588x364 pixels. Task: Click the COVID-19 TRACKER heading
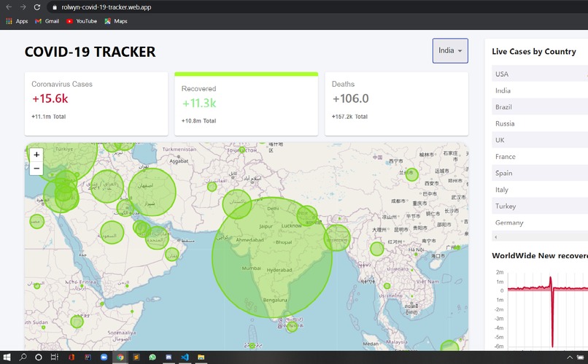pyautogui.click(x=90, y=52)
